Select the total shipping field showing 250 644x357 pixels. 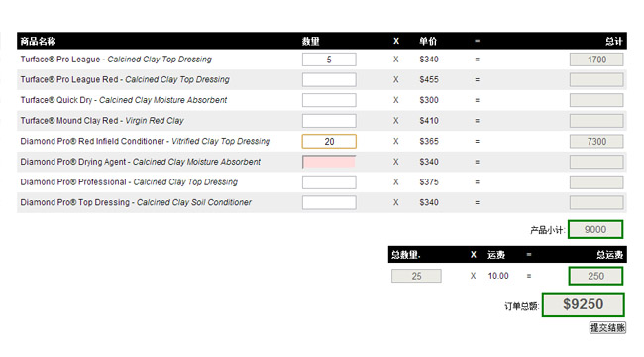[595, 276]
